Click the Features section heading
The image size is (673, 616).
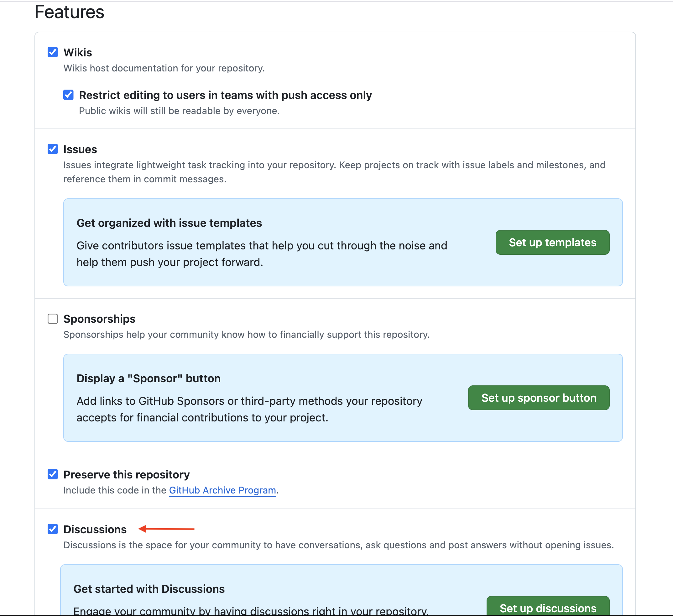70,12
